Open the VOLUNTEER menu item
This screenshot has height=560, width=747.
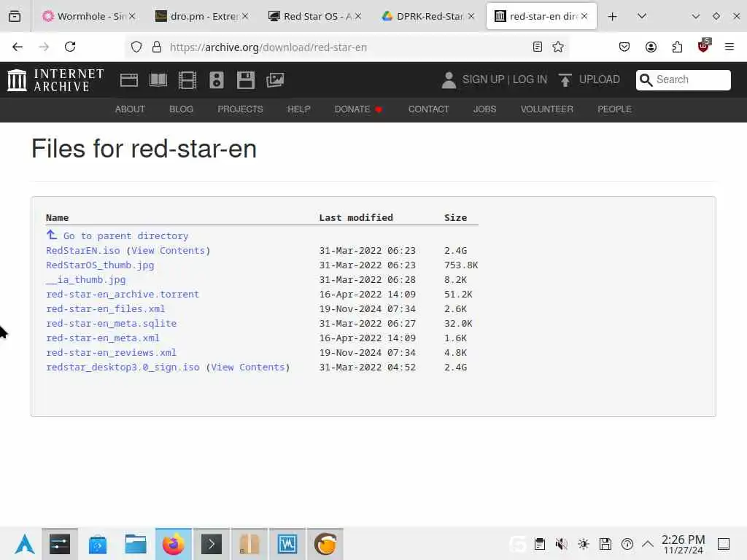(547, 109)
